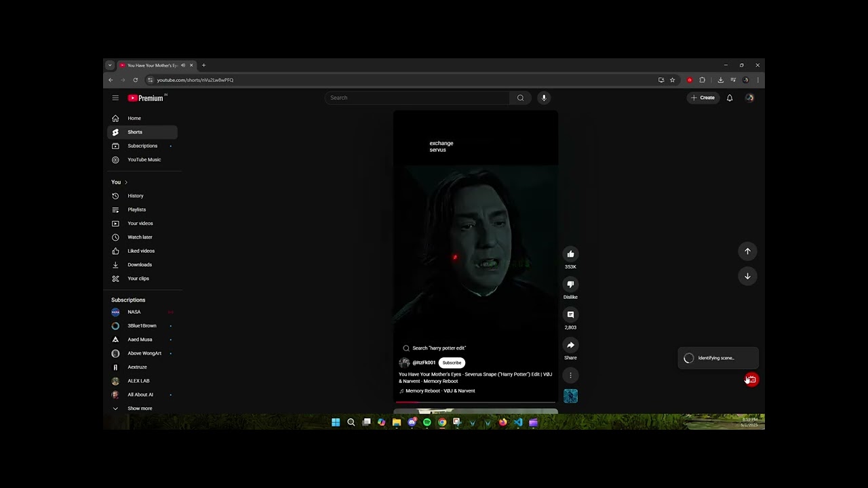Open Firefox from the taskbar
The image size is (868, 488).
click(502, 422)
